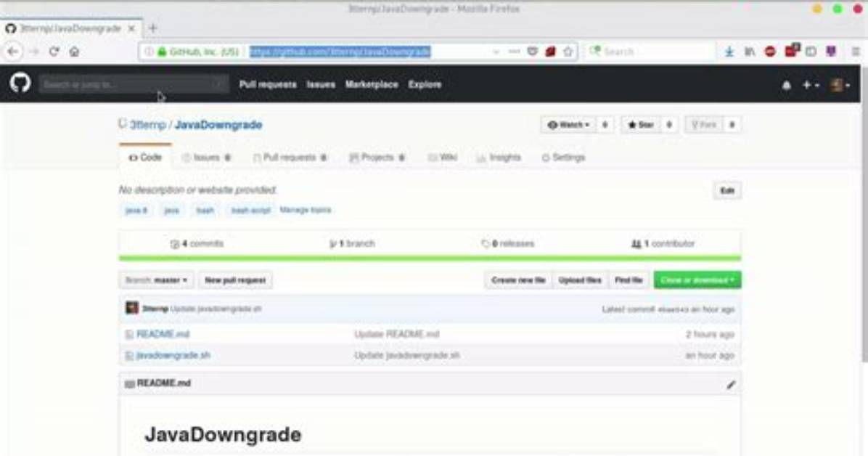Click the committer avatar thumbnail
Screen dimensions: 868x456
(132, 308)
